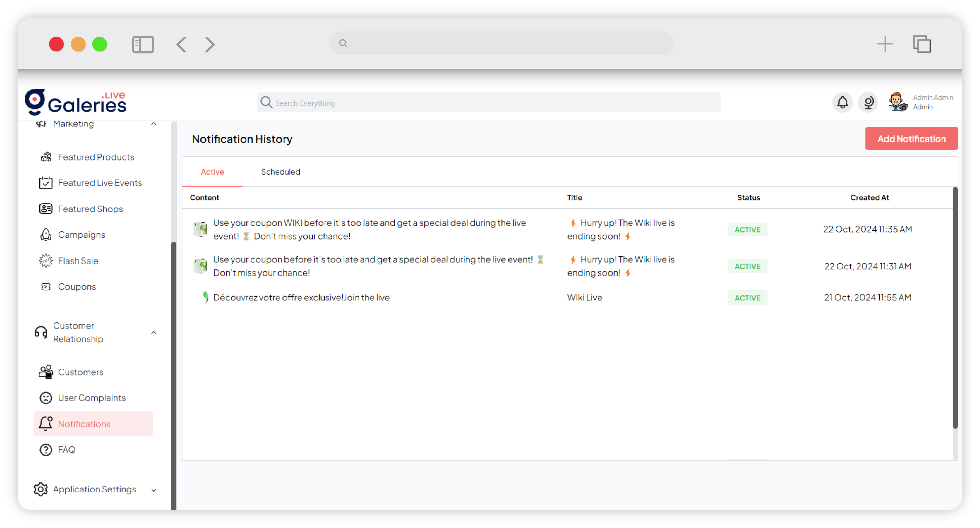Click the Add Notification button
This screenshot has height=528, width=980.
pyautogui.click(x=911, y=138)
